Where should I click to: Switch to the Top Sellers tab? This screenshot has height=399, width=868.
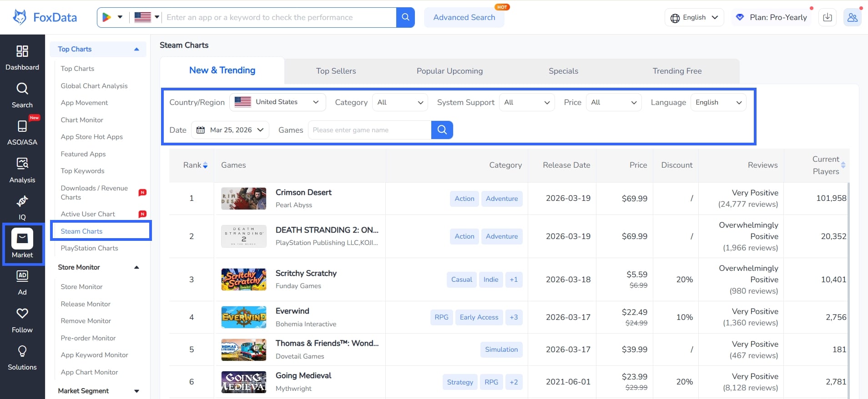pos(336,71)
